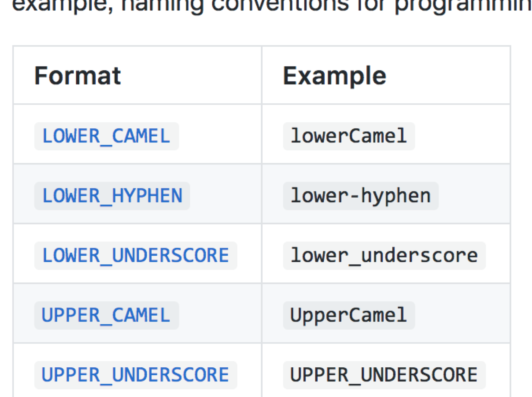This screenshot has height=397, width=532.
Task: Open the UPPER_CAMEL link
Action: click(106, 315)
